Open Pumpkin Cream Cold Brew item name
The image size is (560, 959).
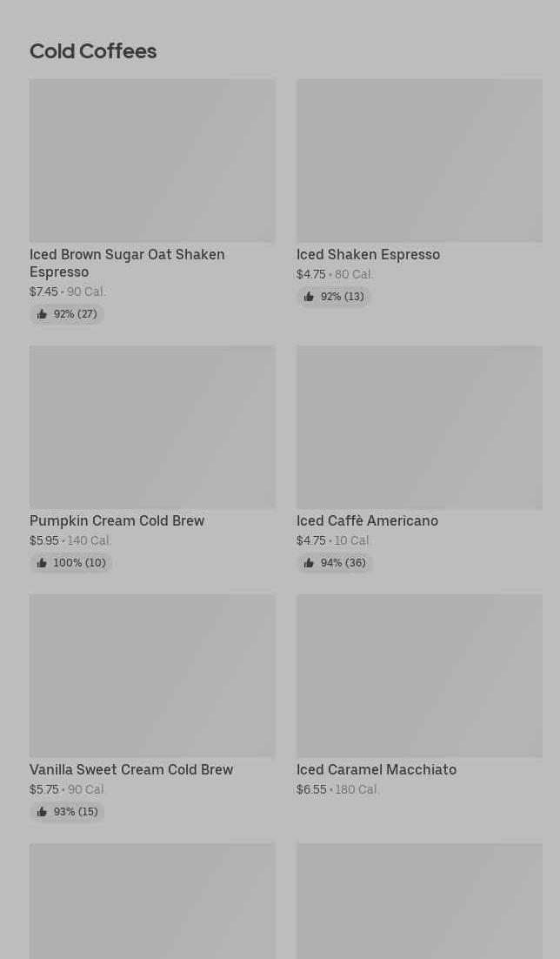pos(117,521)
